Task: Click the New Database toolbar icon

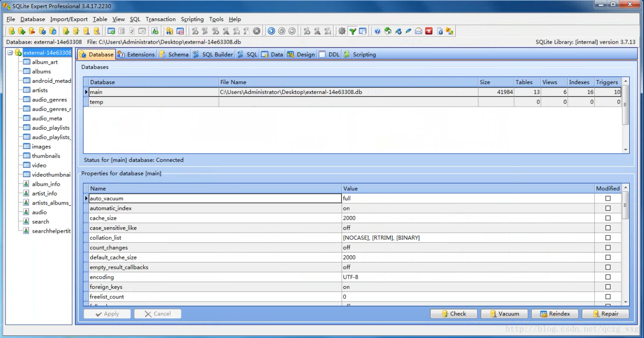Action: coord(12,31)
